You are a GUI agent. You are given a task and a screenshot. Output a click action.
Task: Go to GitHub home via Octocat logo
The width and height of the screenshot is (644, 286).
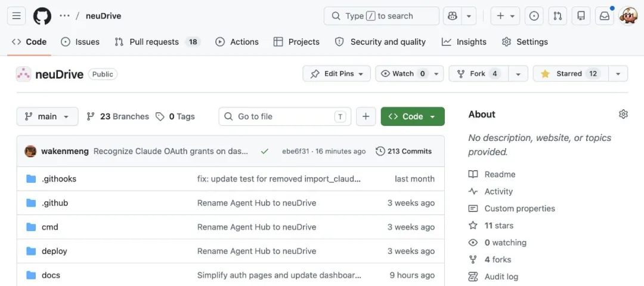pos(42,16)
